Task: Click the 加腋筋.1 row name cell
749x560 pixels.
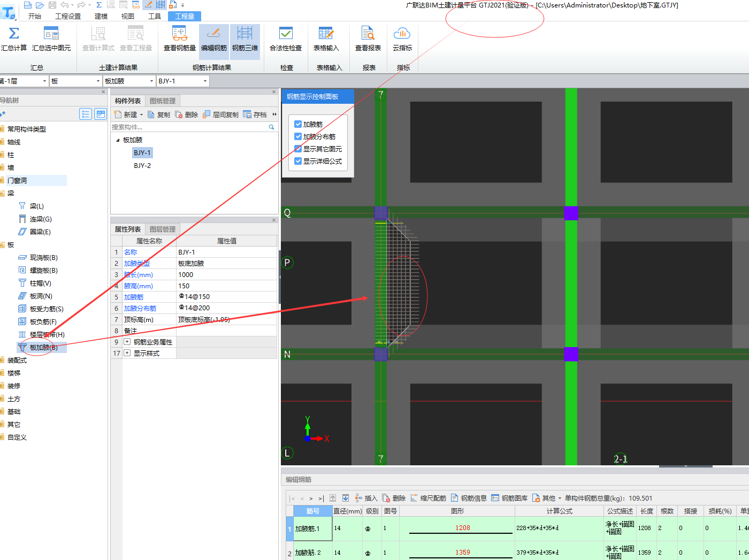Action: tap(312, 528)
